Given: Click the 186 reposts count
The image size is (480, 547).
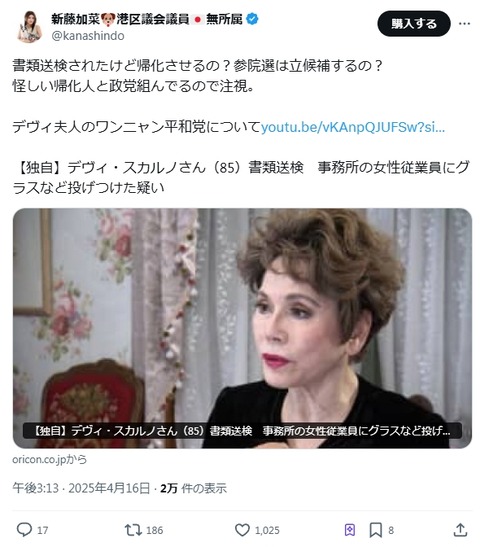Looking at the screenshot, I should [155, 531].
